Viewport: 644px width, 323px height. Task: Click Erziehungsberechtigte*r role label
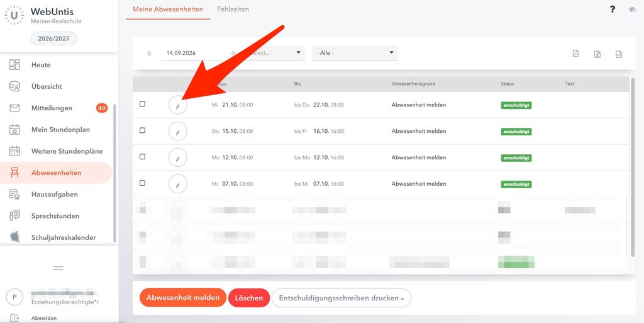(65, 302)
